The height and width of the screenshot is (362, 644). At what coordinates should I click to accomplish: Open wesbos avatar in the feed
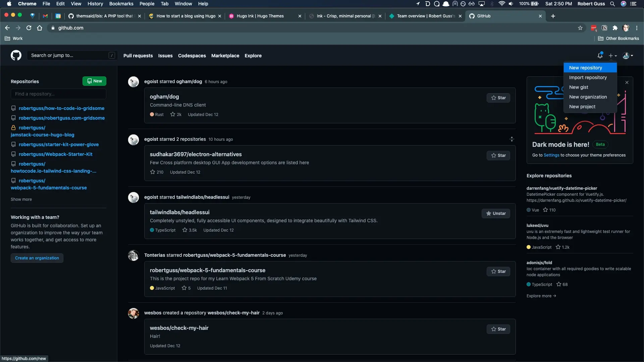click(133, 313)
